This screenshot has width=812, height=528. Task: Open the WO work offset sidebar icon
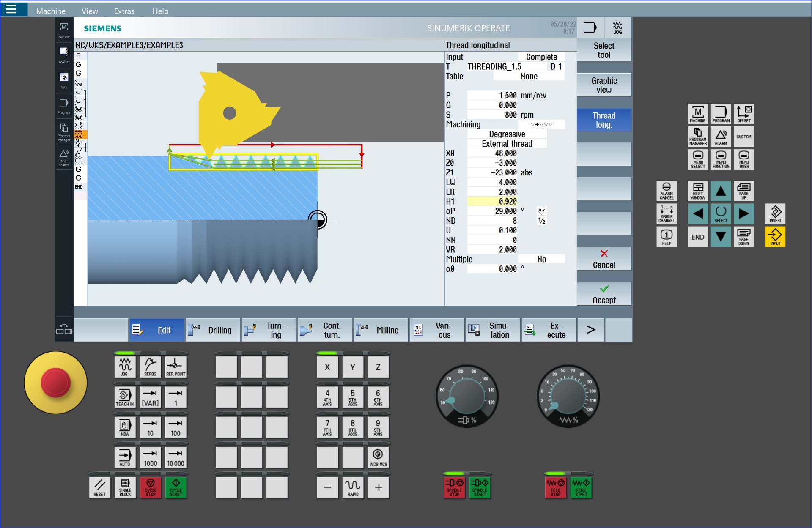coord(64,80)
